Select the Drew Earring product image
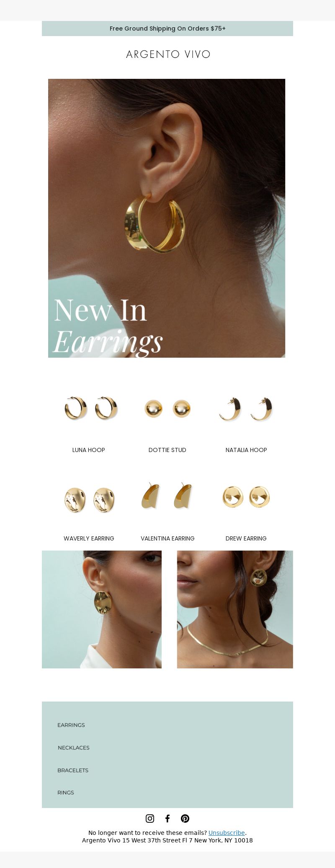The width and height of the screenshot is (335, 868). (x=246, y=496)
